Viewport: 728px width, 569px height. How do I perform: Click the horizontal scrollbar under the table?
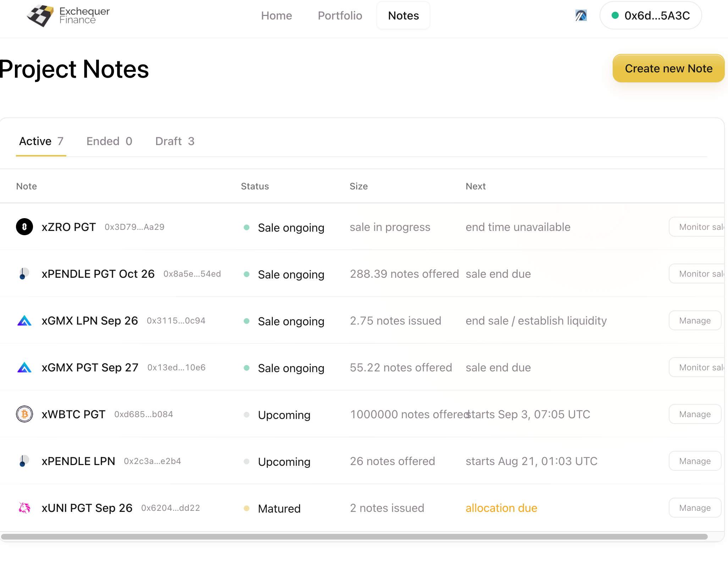tap(354, 537)
